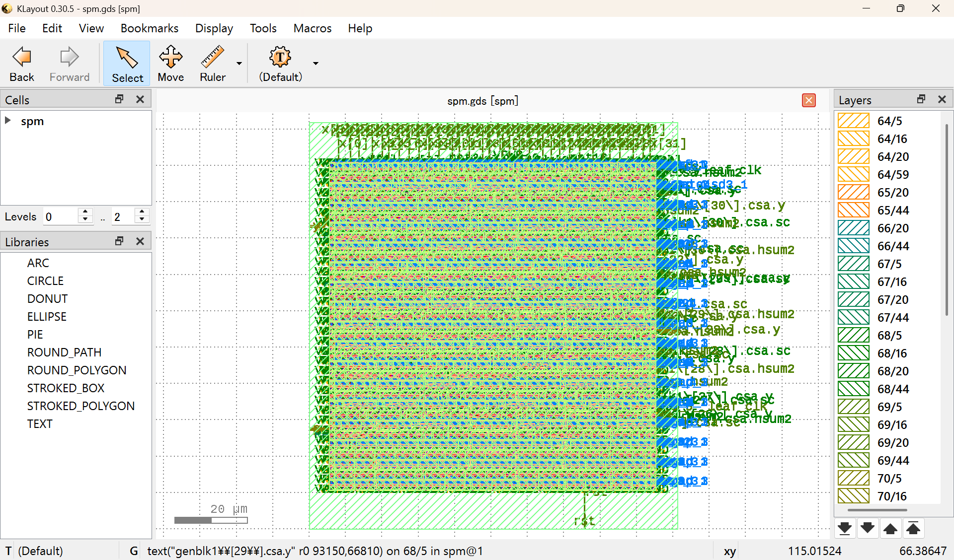
Task: Open the technology selector dropdown arrow
Action: [316, 64]
